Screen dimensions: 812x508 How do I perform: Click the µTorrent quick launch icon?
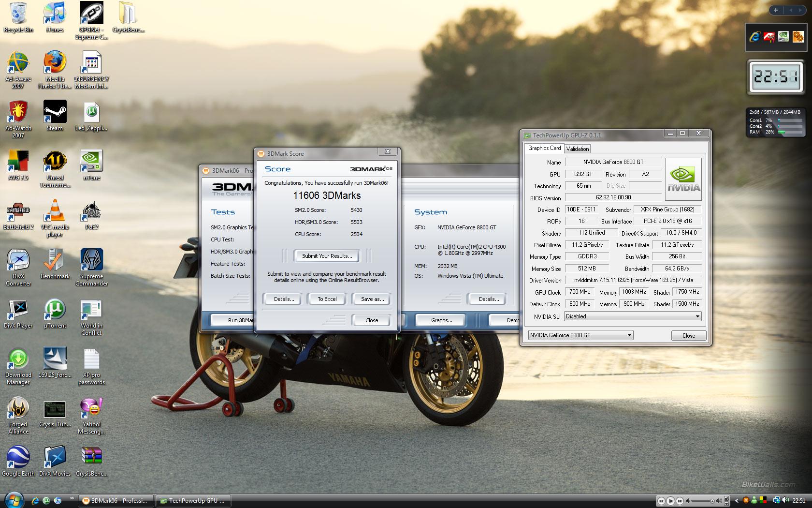coord(46,501)
